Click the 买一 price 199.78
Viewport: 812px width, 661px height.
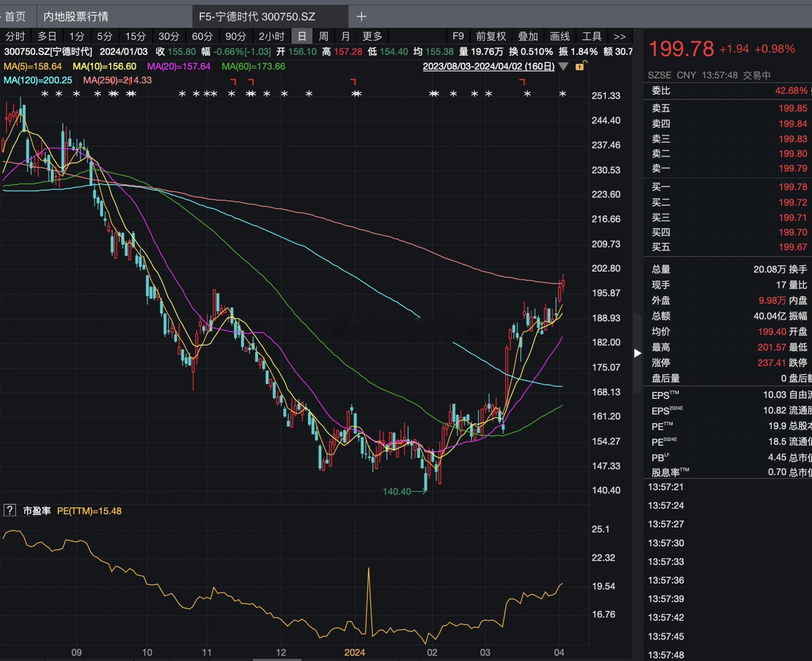pyautogui.click(x=793, y=187)
